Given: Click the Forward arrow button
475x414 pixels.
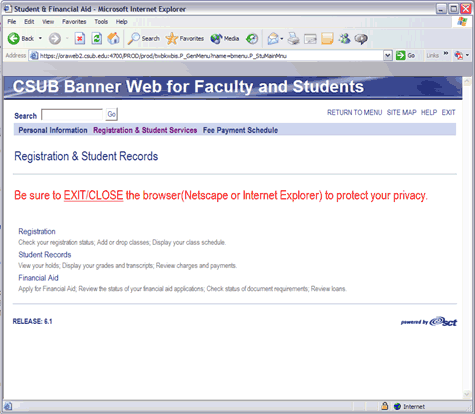Looking at the screenshot, I should (55, 39).
